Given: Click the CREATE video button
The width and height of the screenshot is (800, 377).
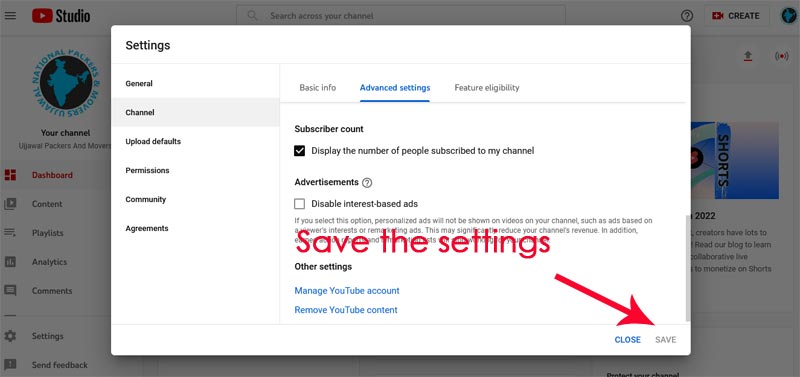Looking at the screenshot, I should click(736, 16).
